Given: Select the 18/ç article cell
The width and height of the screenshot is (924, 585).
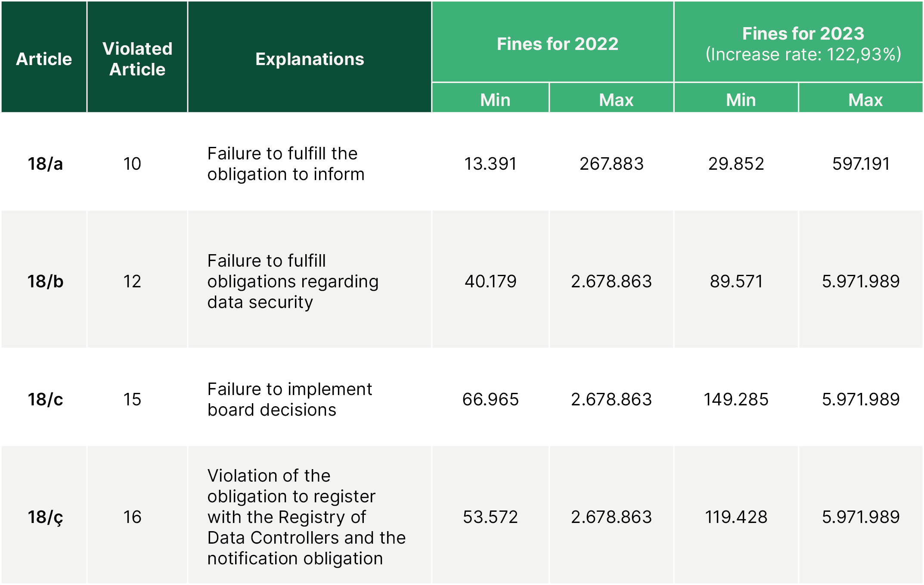Looking at the screenshot, I should [45, 517].
